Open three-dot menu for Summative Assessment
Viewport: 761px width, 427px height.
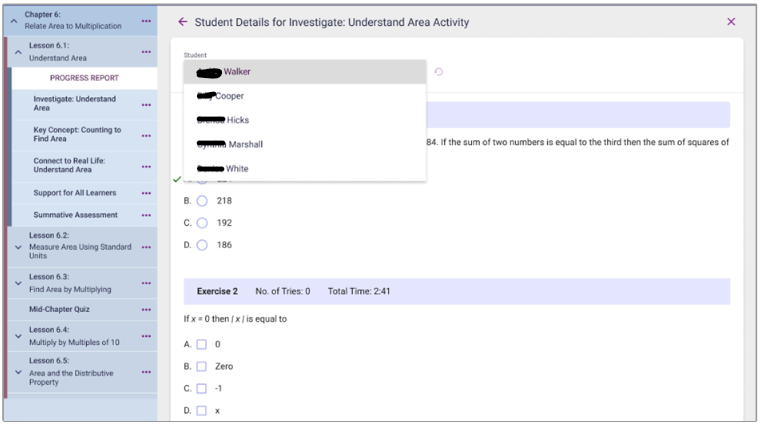tap(146, 215)
